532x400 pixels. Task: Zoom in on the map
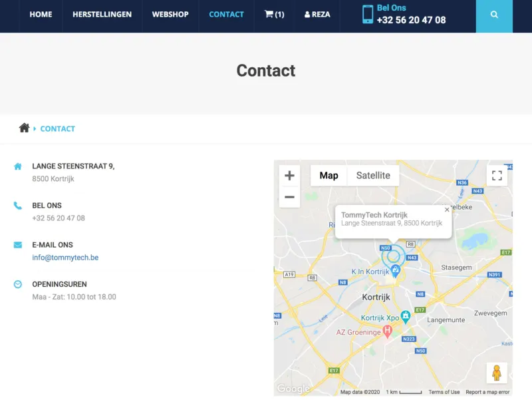pyautogui.click(x=289, y=176)
